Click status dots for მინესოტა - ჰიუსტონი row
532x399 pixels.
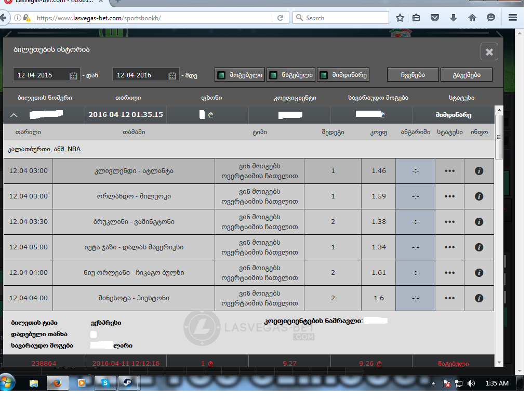(449, 298)
